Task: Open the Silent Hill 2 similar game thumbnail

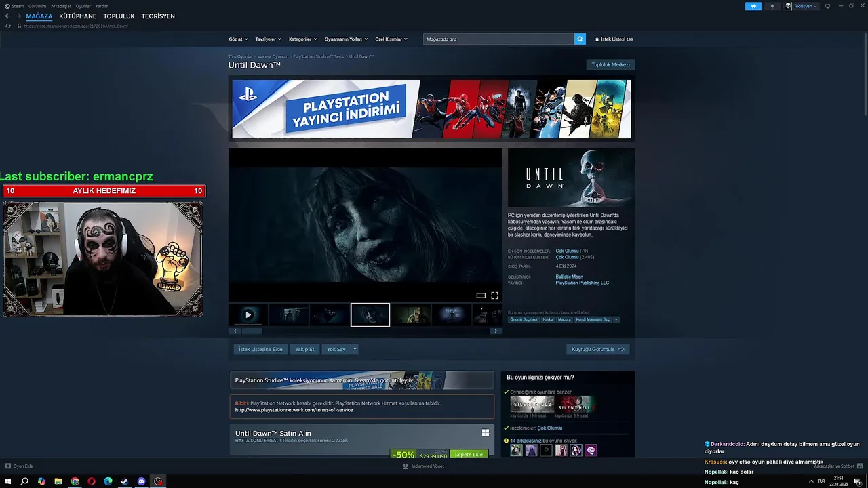Action: click(531, 405)
